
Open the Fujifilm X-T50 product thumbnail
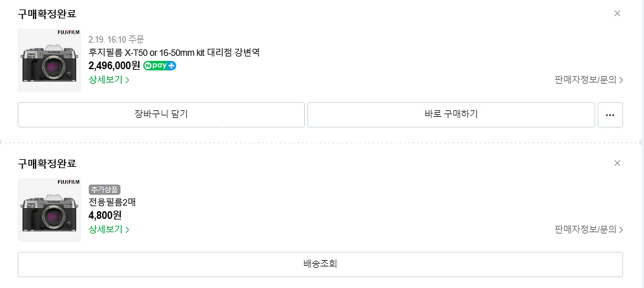point(49,60)
